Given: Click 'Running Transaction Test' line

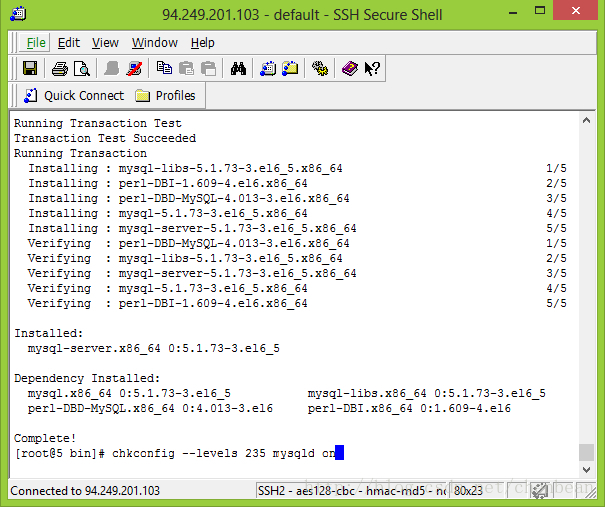Looking at the screenshot, I should click(98, 123).
